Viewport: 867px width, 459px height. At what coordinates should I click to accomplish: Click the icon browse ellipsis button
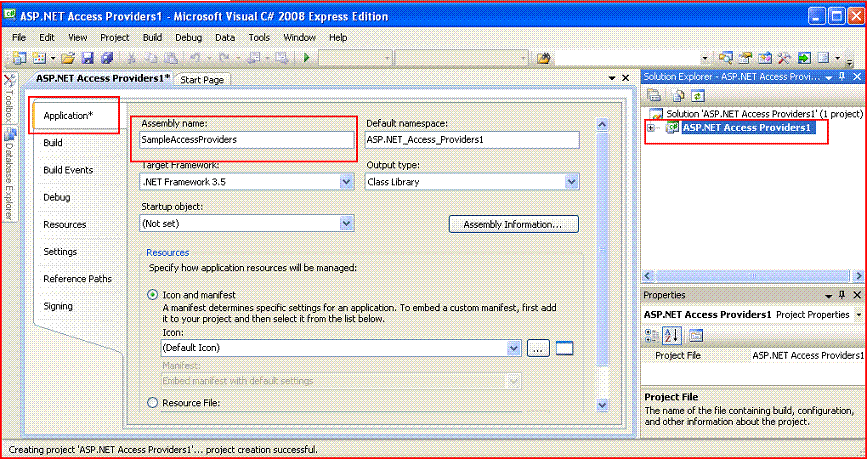pos(539,348)
